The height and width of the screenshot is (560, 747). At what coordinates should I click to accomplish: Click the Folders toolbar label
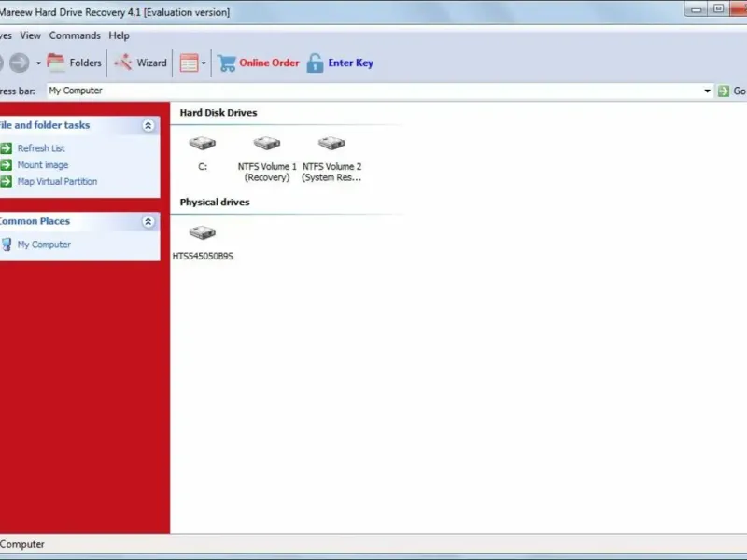pos(85,63)
